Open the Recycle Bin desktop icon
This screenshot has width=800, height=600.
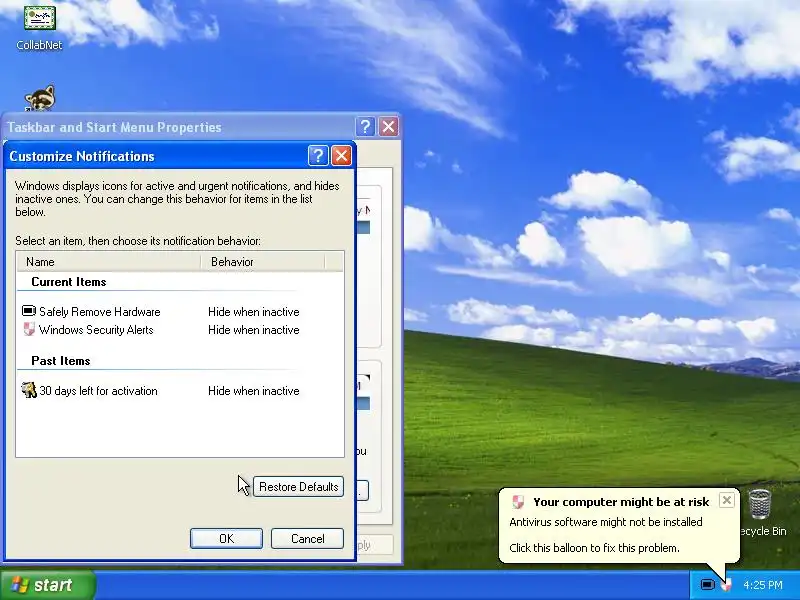click(760, 512)
